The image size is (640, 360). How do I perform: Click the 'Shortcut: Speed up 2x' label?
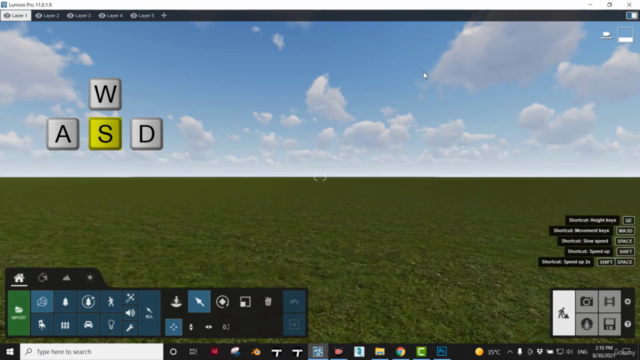pyautogui.click(x=566, y=262)
